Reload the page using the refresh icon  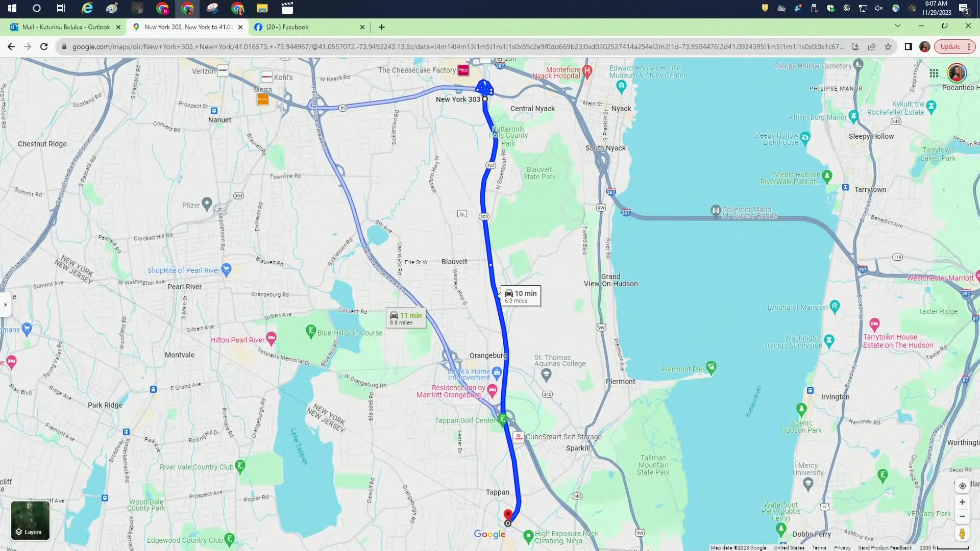[x=44, y=46]
